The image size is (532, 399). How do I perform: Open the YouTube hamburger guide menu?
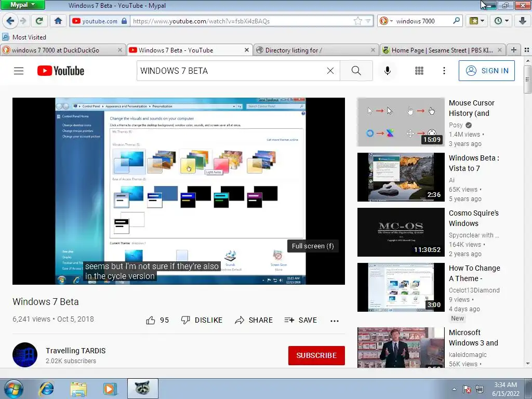[19, 71]
